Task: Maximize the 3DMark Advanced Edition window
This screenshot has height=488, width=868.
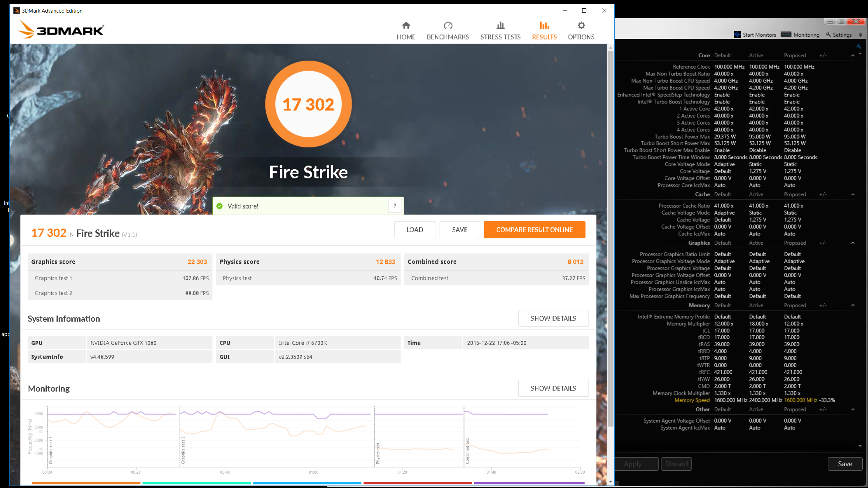Action: click(x=584, y=10)
